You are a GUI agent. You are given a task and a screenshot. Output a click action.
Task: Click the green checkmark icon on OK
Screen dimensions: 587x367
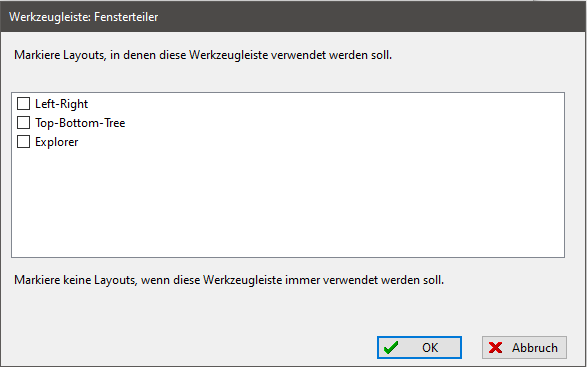pos(391,348)
